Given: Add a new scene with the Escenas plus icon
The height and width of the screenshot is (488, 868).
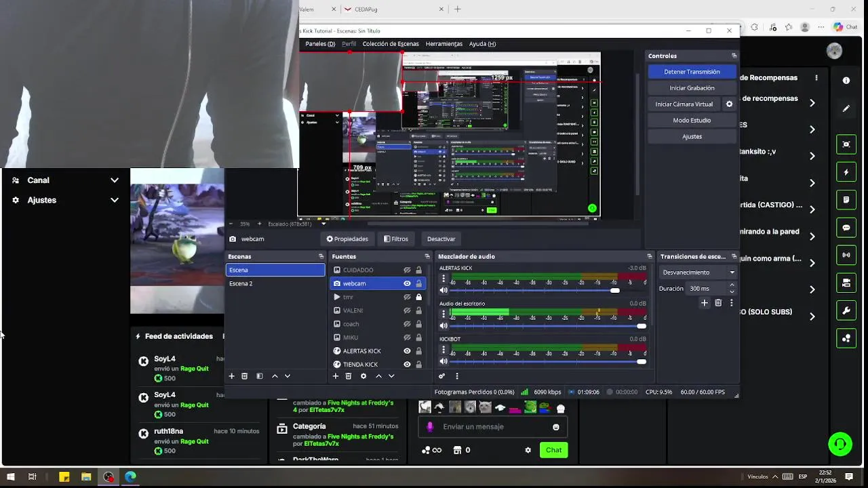Looking at the screenshot, I should point(231,376).
